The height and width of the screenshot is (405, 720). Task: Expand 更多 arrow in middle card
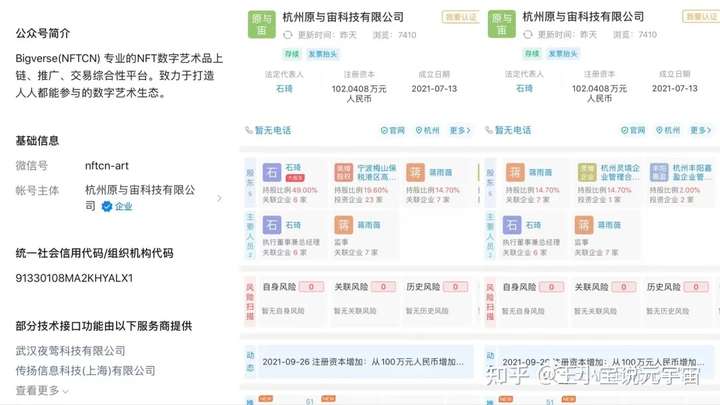tap(460, 130)
